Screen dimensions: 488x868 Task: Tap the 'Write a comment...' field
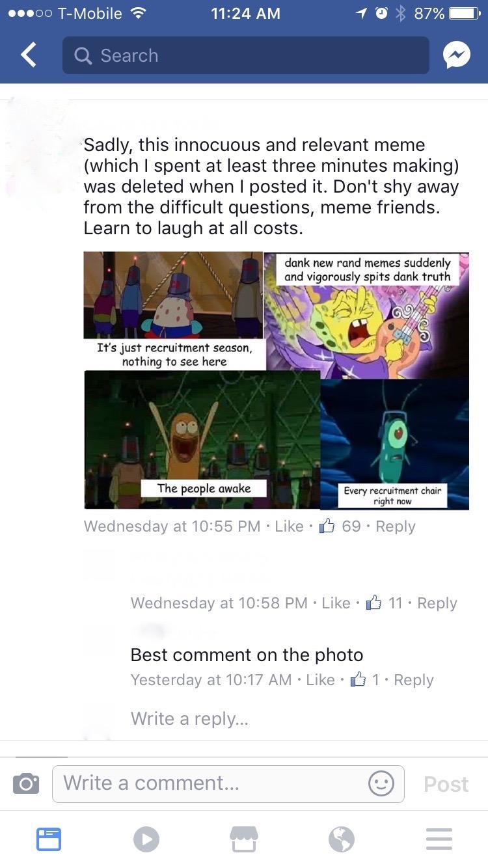228,783
